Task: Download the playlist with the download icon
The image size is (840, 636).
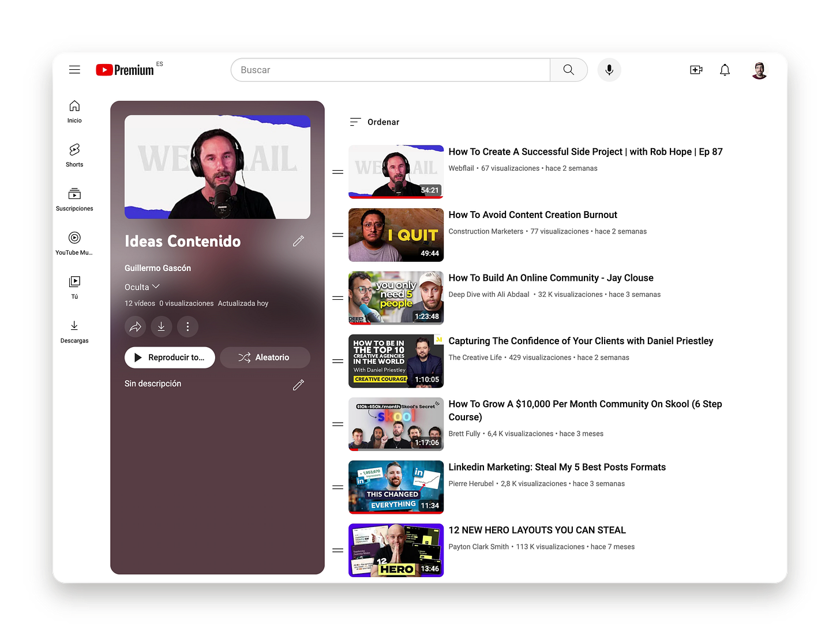Action: 162,327
